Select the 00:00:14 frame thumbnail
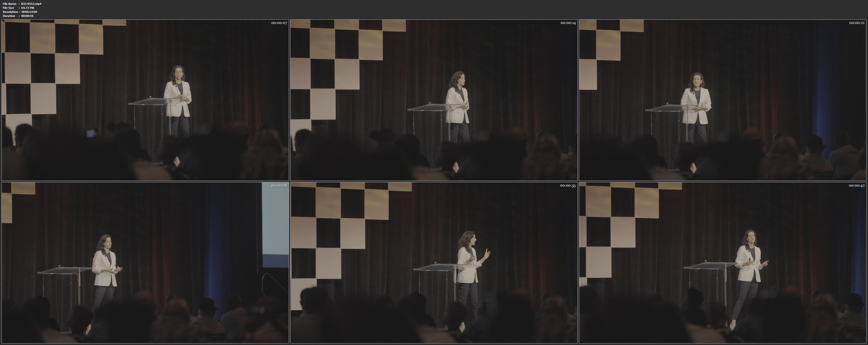 coord(434,100)
